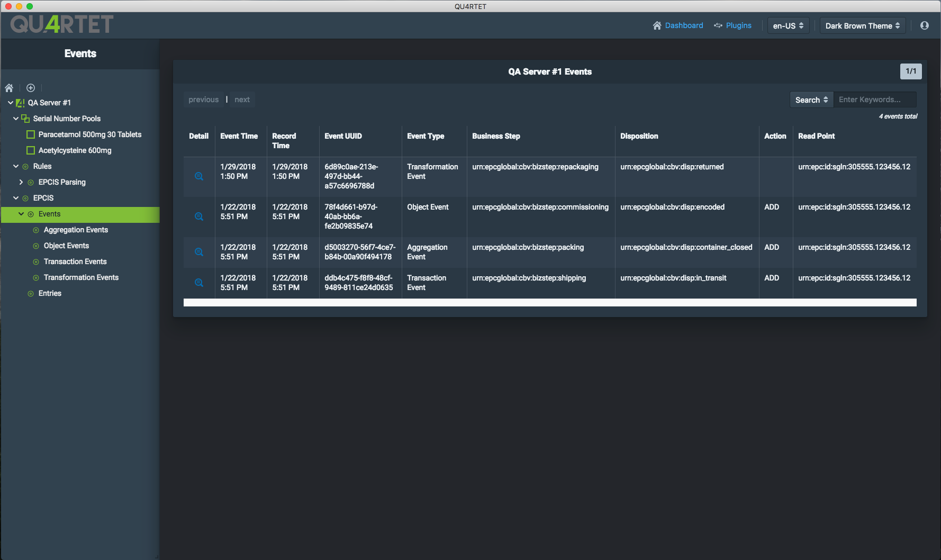Screen dimensions: 941x560
Task: Click the previous page button
Action: coord(203,100)
